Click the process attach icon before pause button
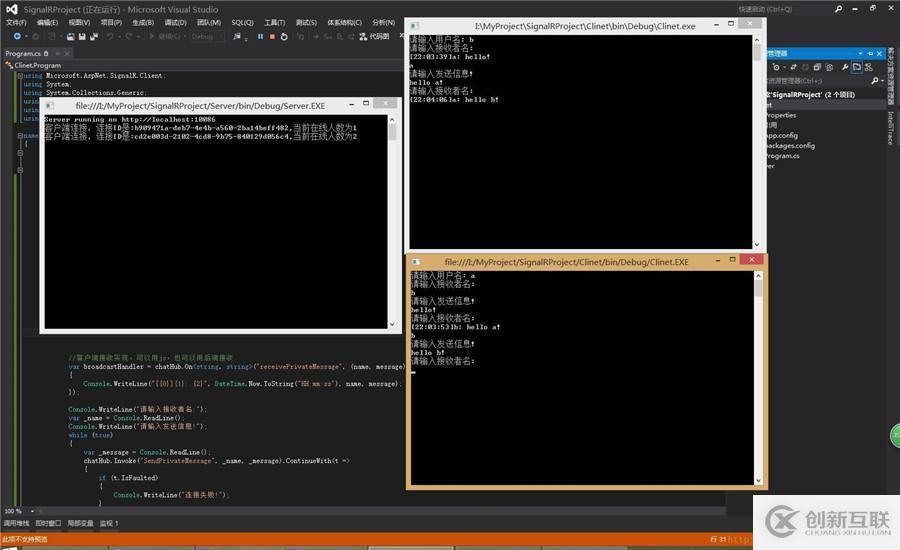This screenshot has width=900, height=550. 238,36
